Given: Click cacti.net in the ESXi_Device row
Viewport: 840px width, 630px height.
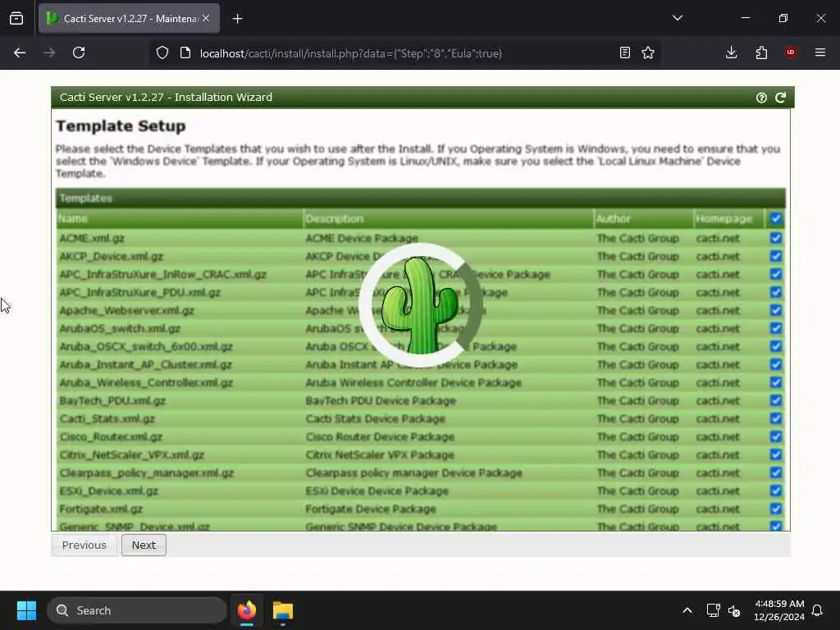Looking at the screenshot, I should click(717, 491).
